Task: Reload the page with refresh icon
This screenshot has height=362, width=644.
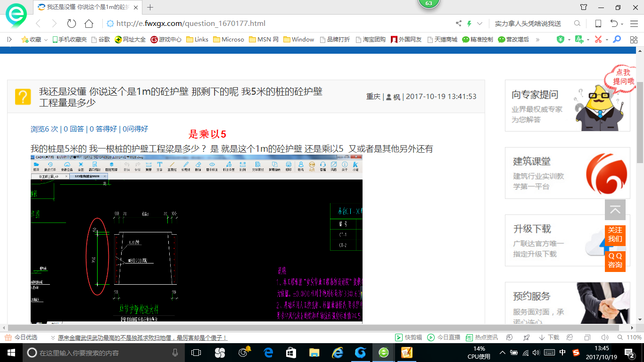Action: coord(71,24)
